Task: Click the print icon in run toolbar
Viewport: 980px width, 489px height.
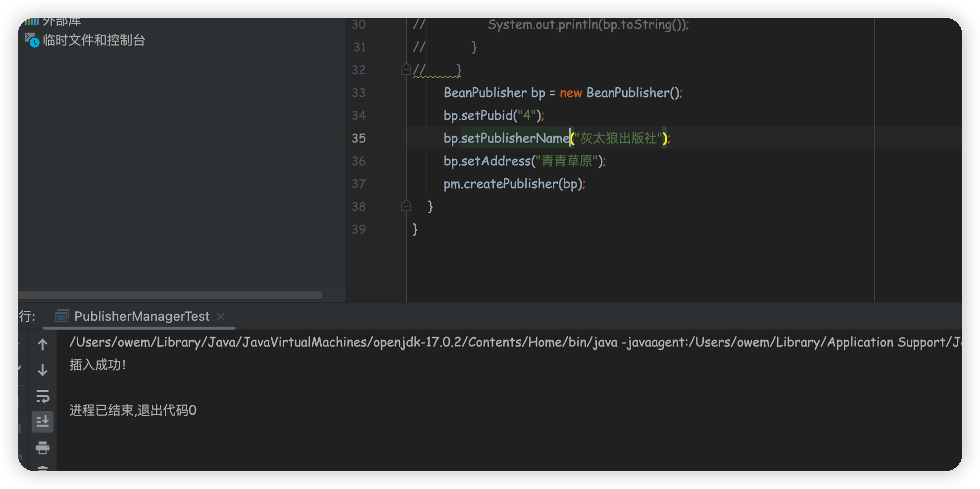Action: click(43, 448)
